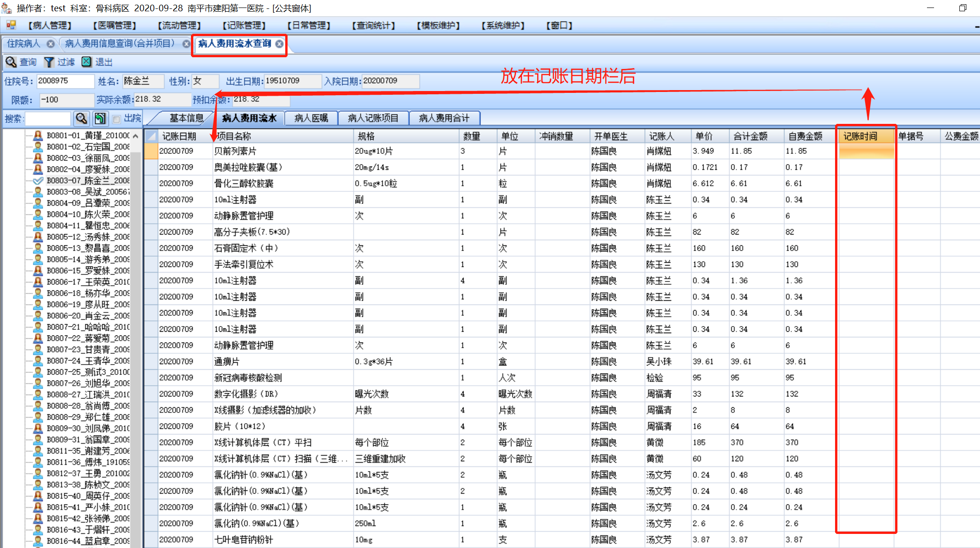Switch to the 病人医嘱 tab
Screen dimensions: 980x548
coord(311,118)
